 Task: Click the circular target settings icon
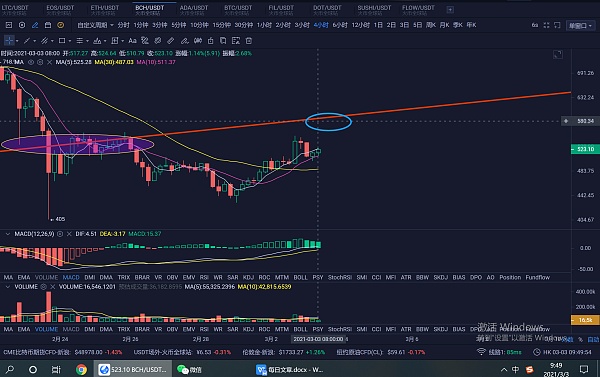22,25
